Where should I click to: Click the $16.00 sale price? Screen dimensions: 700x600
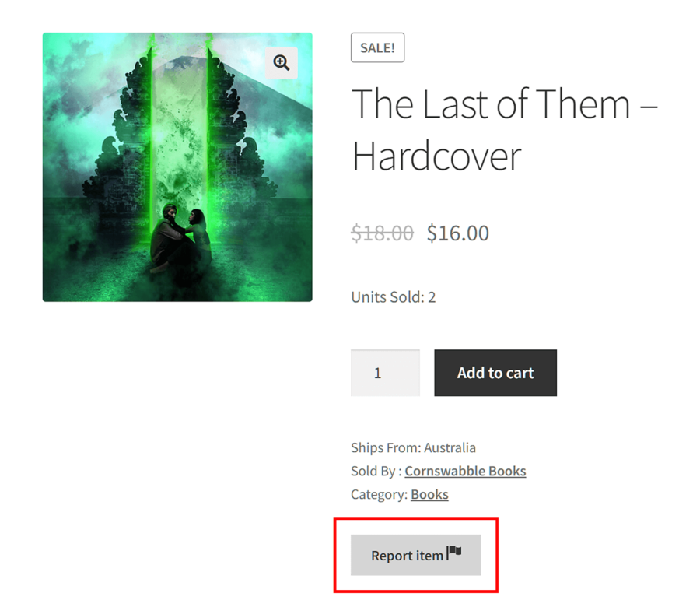(457, 233)
